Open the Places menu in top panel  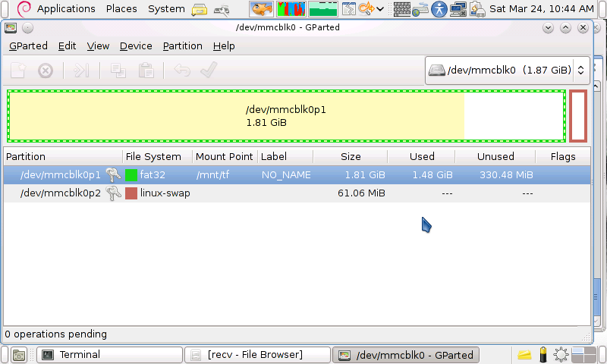121,8
